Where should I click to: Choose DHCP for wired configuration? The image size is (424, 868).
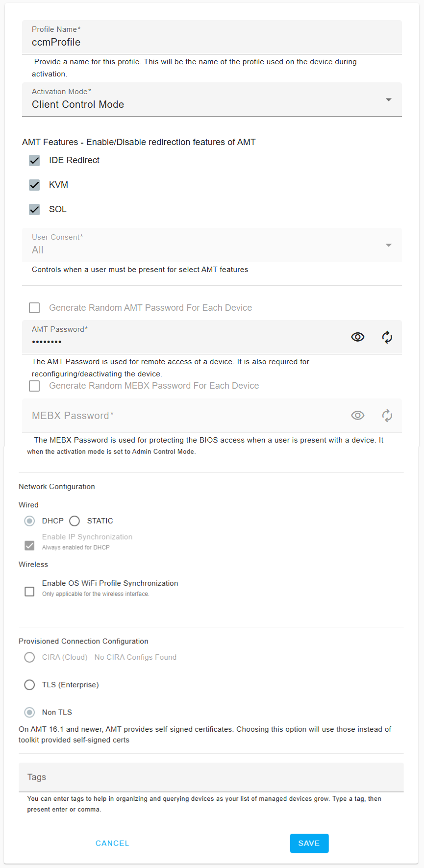tap(29, 521)
